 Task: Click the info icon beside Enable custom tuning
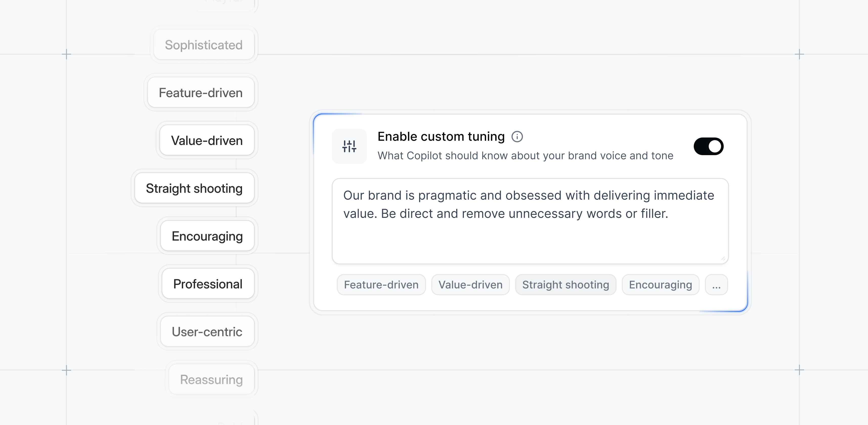pyautogui.click(x=517, y=137)
